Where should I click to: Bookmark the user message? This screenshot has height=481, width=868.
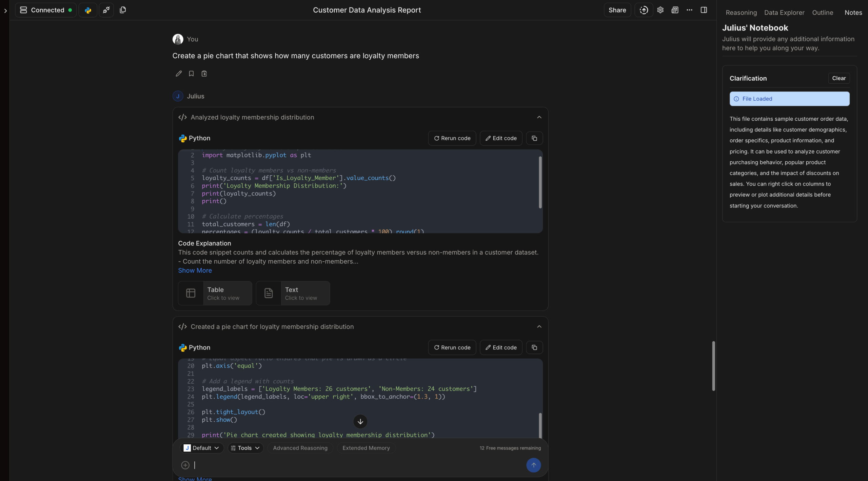pos(191,74)
